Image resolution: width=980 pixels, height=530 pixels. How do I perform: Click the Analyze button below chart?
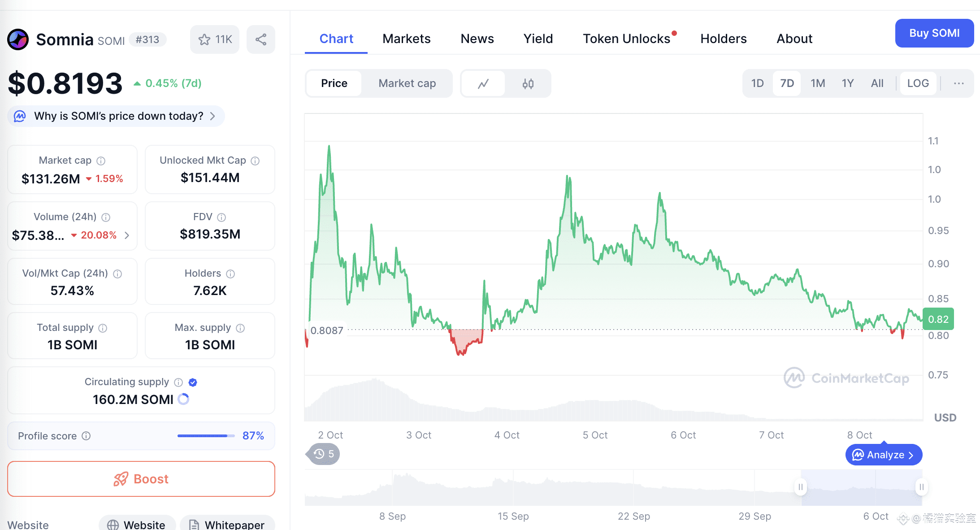(884, 455)
